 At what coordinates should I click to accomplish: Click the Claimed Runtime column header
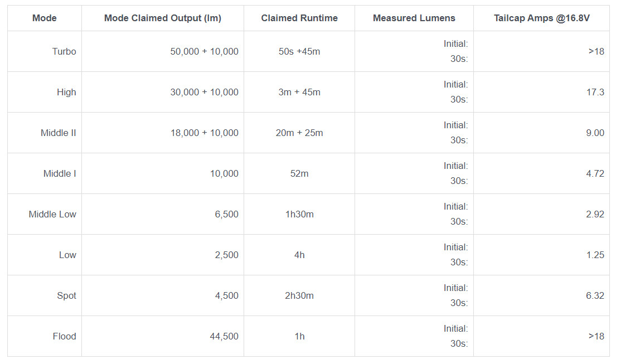pyautogui.click(x=299, y=18)
